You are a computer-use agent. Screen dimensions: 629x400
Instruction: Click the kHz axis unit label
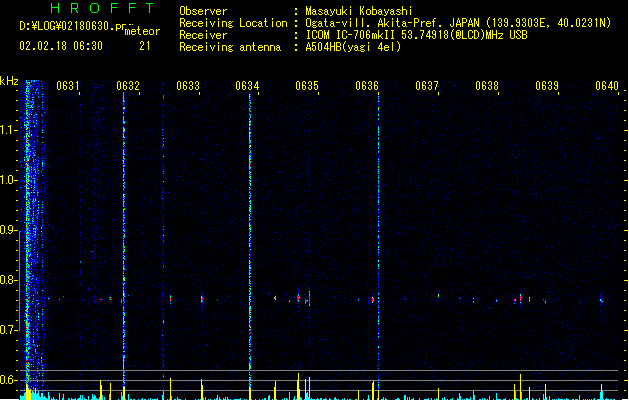pyautogui.click(x=9, y=81)
